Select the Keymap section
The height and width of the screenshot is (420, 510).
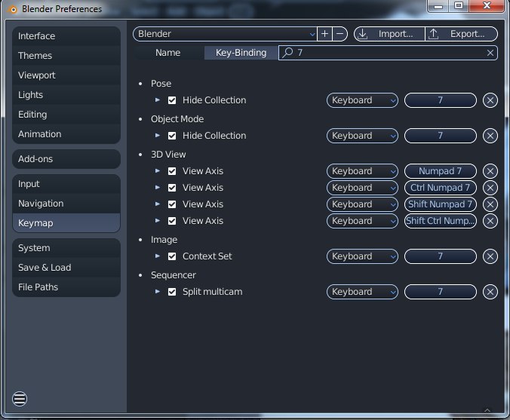(x=66, y=223)
